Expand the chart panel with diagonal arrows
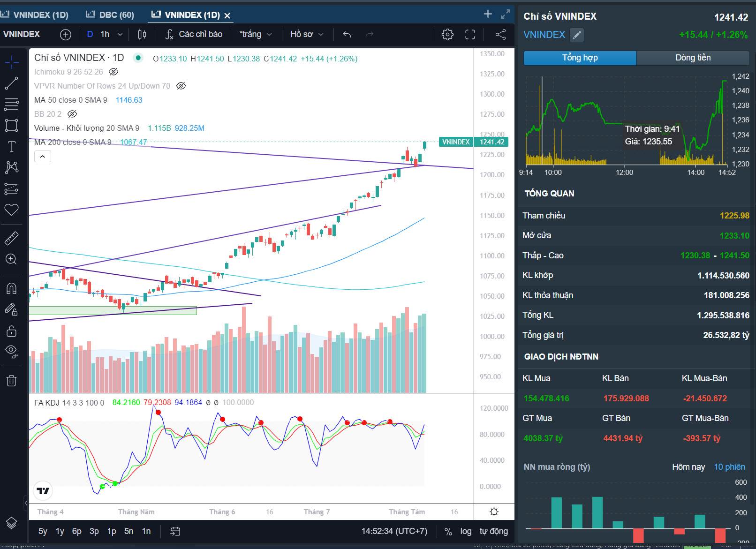This screenshot has width=756, height=549. click(505, 14)
